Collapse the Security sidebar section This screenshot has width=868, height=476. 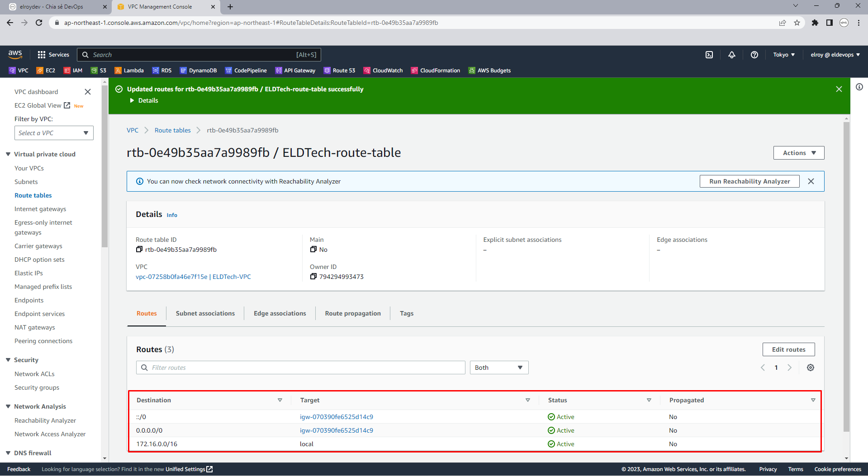8,360
